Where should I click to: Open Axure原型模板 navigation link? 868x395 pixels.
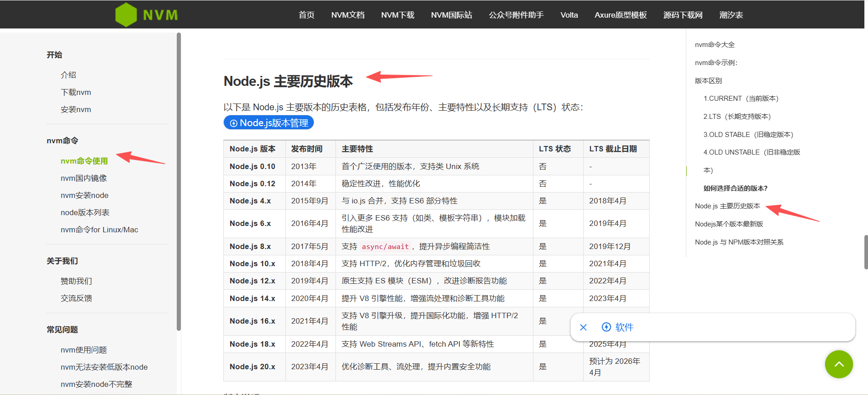click(620, 15)
